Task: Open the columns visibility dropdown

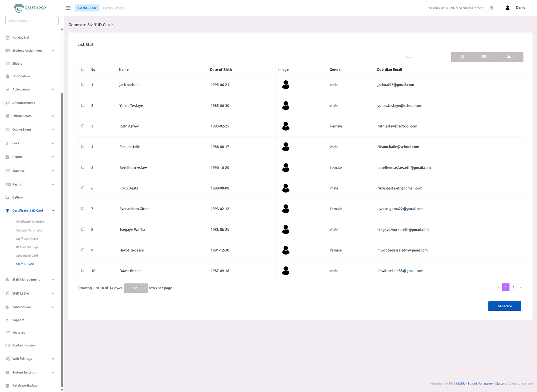Action: click(485, 57)
